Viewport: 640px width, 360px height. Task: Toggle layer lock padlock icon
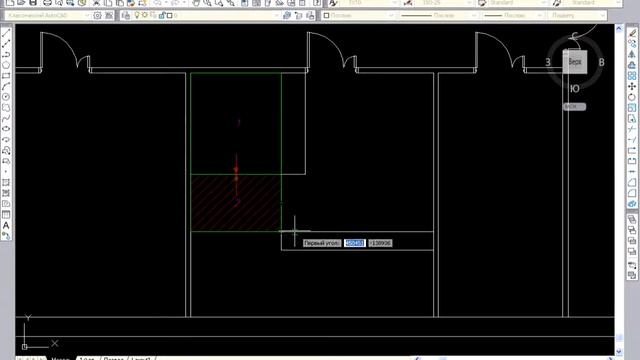[162, 16]
